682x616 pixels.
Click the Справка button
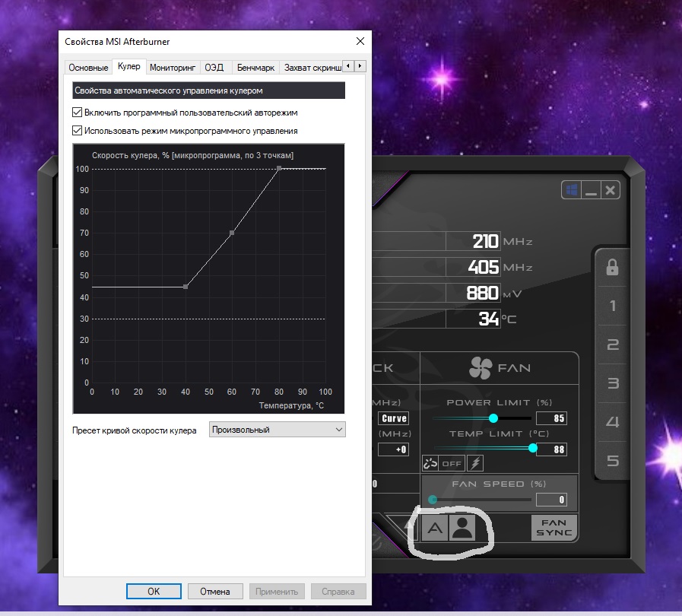[338, 591]
